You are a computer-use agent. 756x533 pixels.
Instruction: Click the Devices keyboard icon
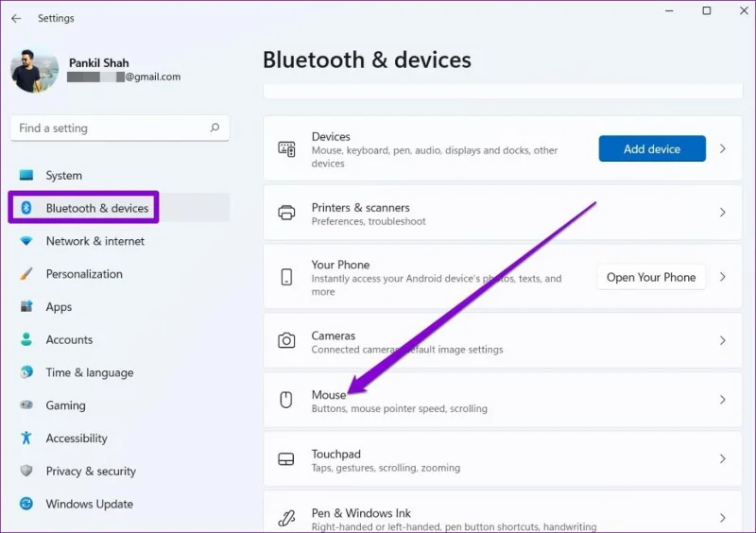[x=286, y=149]
